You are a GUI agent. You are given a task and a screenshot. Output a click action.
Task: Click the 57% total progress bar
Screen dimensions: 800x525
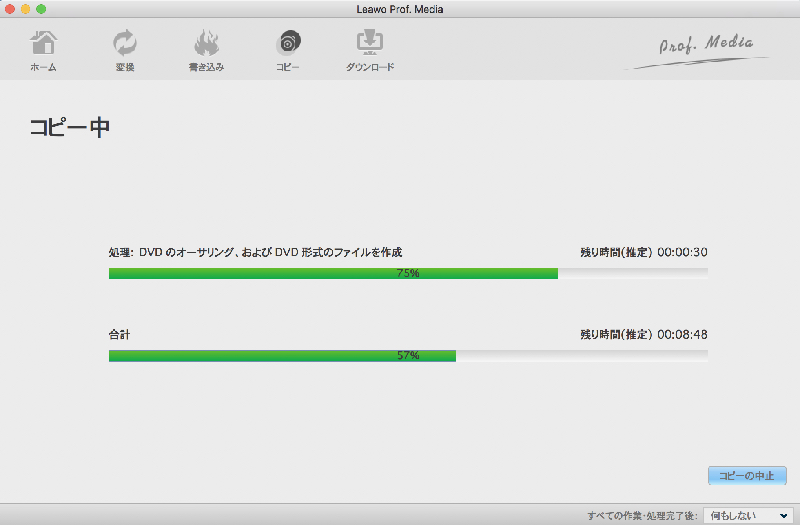pos(408,356)
